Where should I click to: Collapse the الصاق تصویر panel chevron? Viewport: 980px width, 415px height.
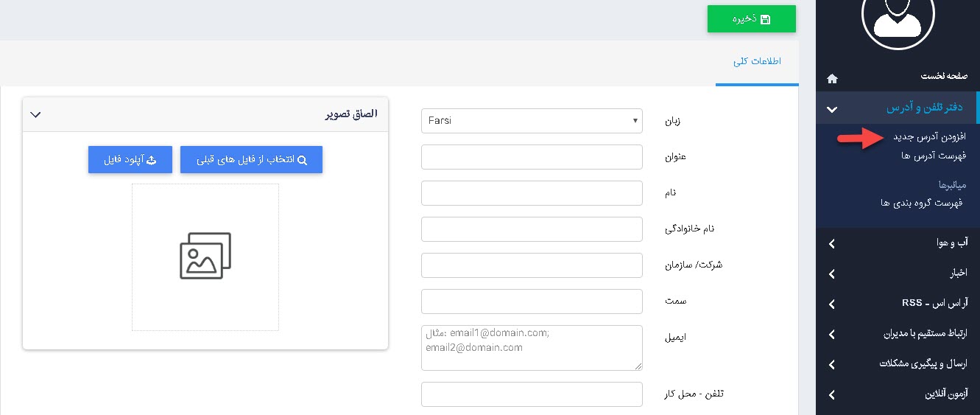click(x=35, y=114)
